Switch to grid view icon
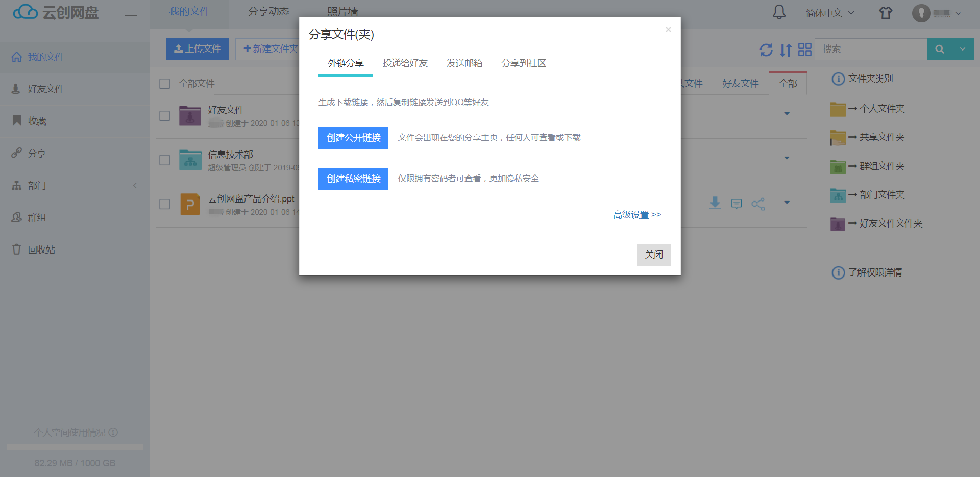980x477 pixels. coord(805,49)
